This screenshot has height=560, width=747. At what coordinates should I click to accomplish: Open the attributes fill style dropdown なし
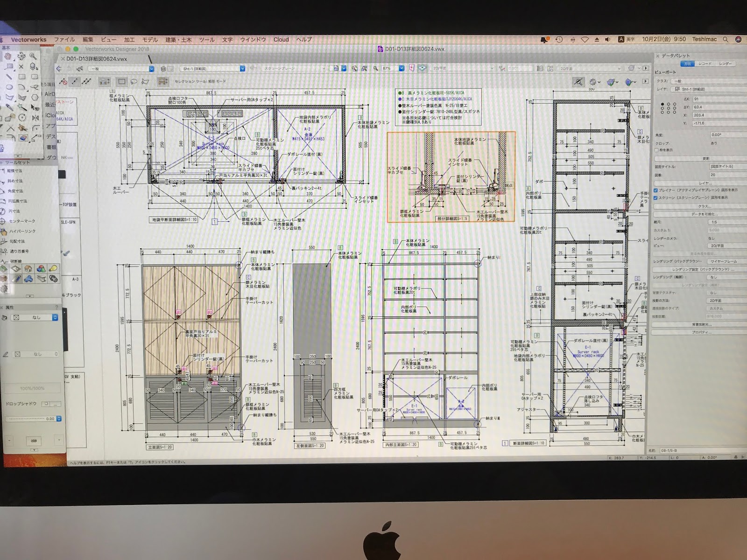[x=34, y=318]
